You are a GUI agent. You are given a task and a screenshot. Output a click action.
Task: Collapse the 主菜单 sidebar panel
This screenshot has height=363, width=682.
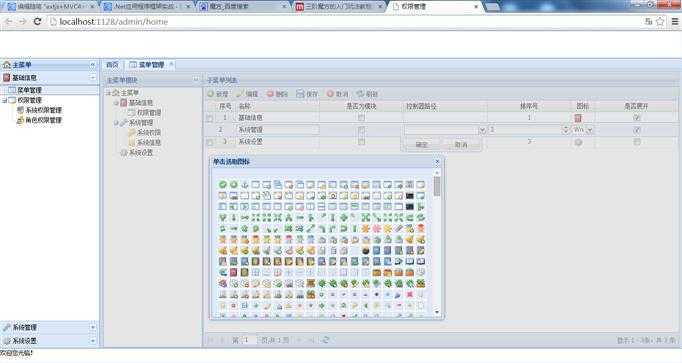(x=92, y=65)
